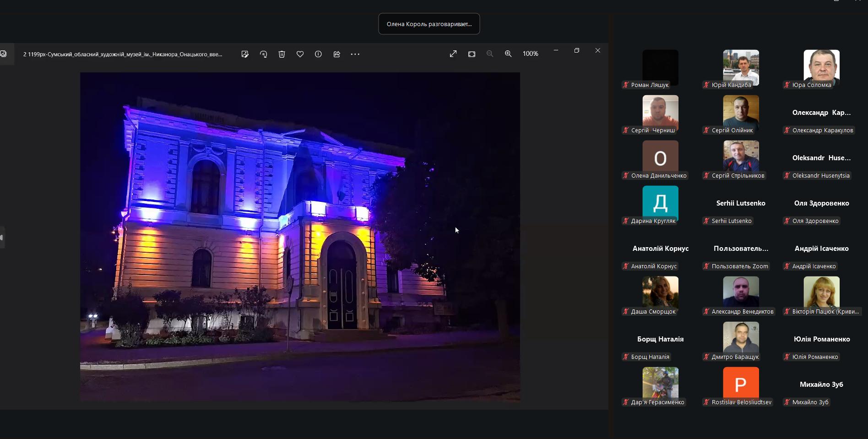Select Юрій Кандиба participant video tile
Image resolution: width=868 pixels, height=439 pixels.
(x=741, y=67)
